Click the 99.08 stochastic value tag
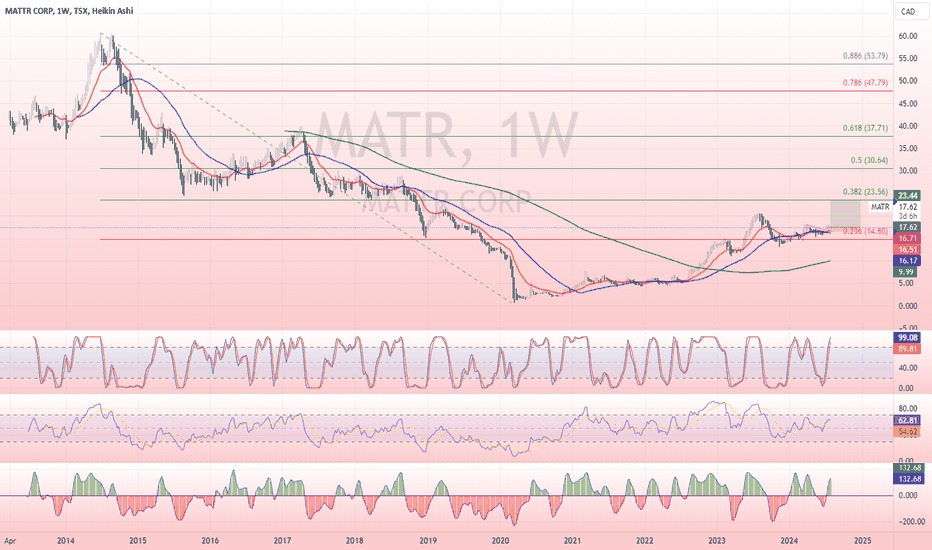The height and width of the screenshot is (550, 932). [908, 338]
